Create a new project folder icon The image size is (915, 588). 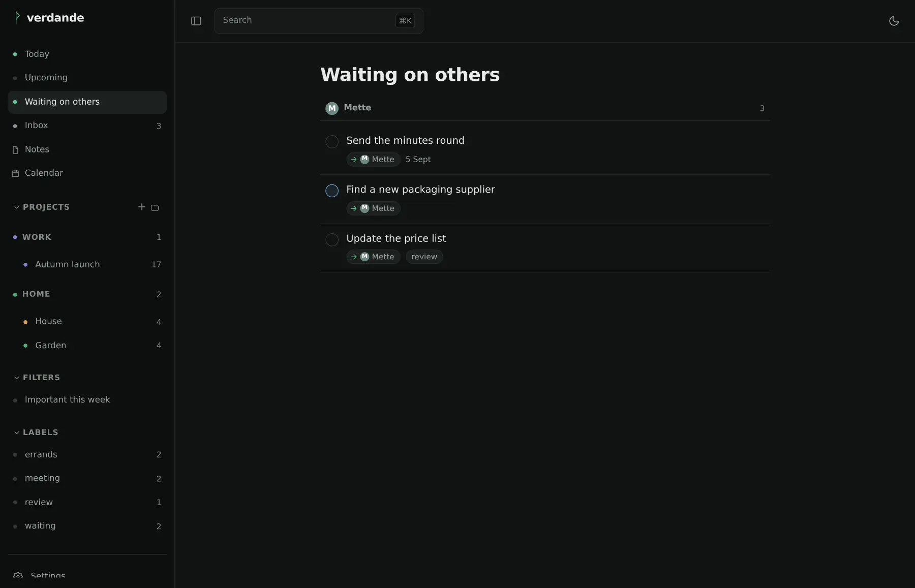[155, 207]
